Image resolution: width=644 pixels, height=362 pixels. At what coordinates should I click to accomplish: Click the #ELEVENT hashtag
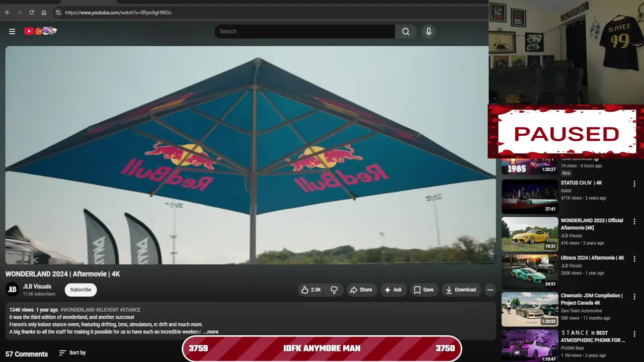(x=107, y=310)
